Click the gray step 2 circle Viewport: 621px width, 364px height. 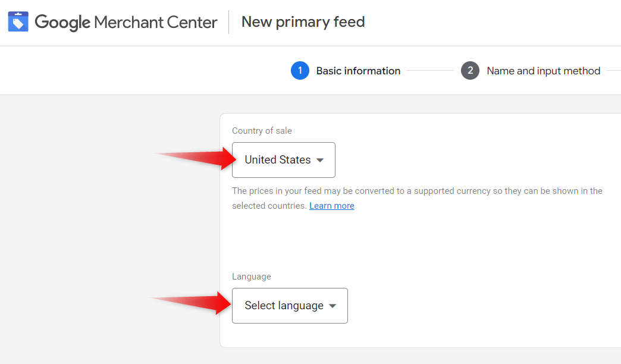click(x=470, y=71)
